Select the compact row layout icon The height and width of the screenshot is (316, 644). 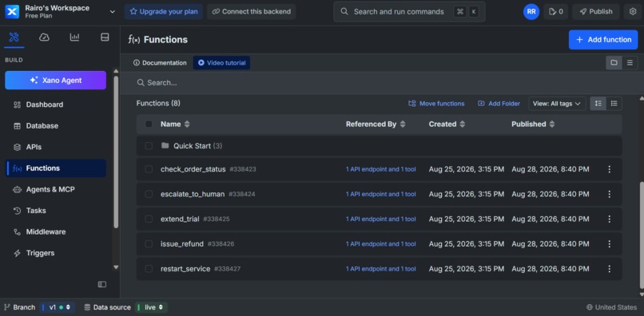pos(614,104)
